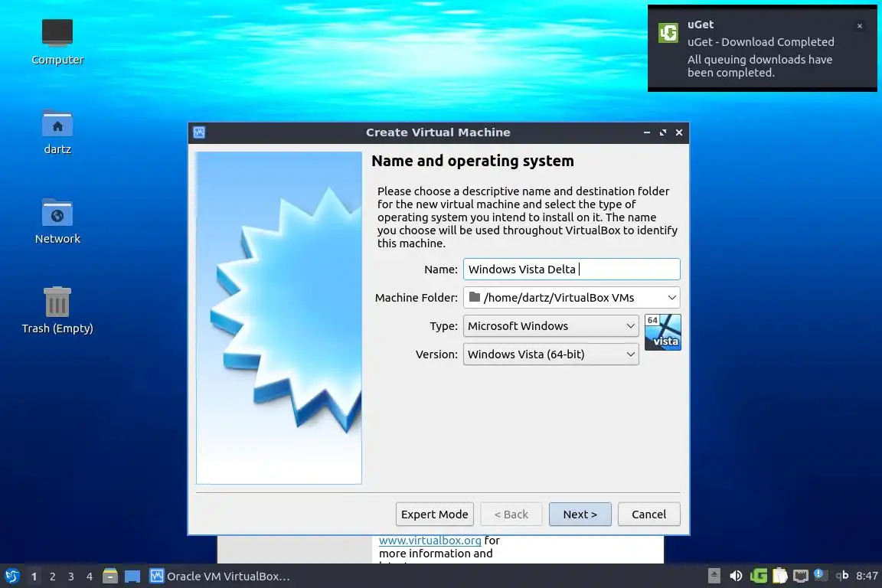Click the Name and operating system heading
This screenshot has height=588, width=882.
click(x=472, y=161)
